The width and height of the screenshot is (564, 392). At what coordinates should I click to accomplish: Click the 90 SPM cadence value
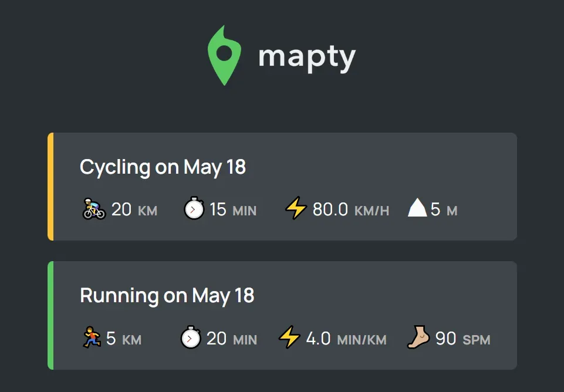463,339
